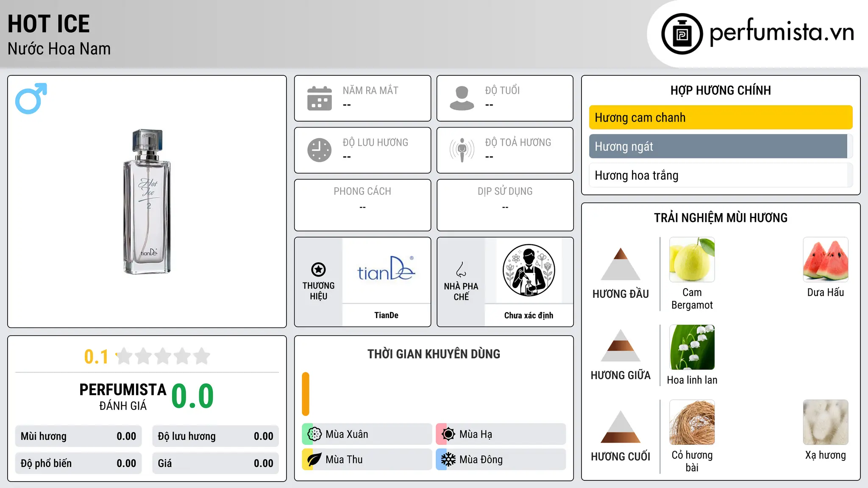Image resolution: width=868 pixels, height=488 pixels.
Task: Click the ĐỘ TOẢ HƯƠNG label
Action: coord(518,142)
